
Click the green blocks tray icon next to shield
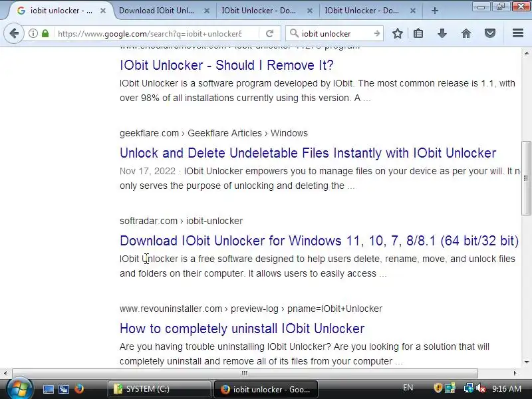[450, 388]
